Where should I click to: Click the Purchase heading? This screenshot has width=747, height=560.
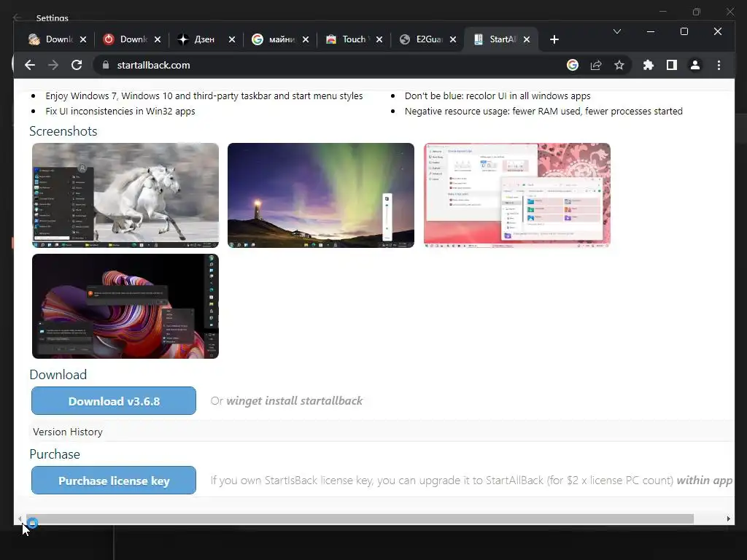click(x=55, y=454)
